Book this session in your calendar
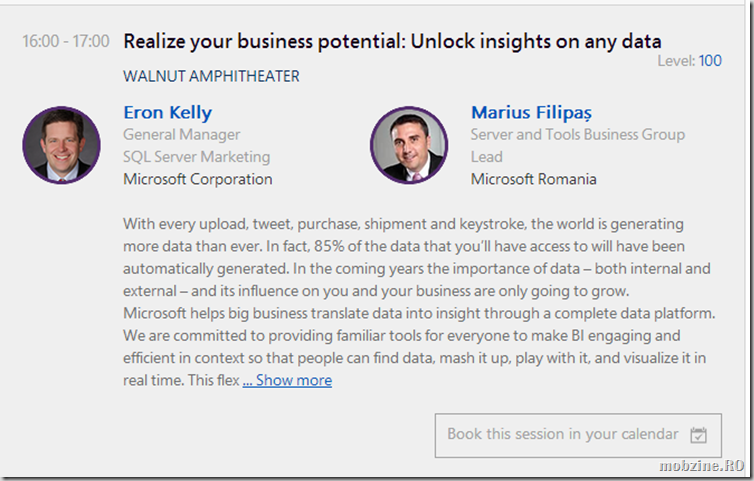 [x=578, y=435]
